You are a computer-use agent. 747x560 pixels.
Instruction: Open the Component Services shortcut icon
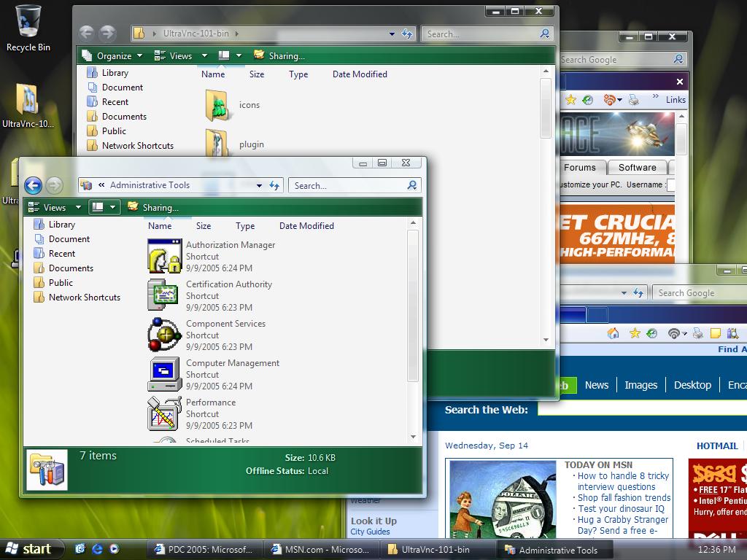[164, 335]
